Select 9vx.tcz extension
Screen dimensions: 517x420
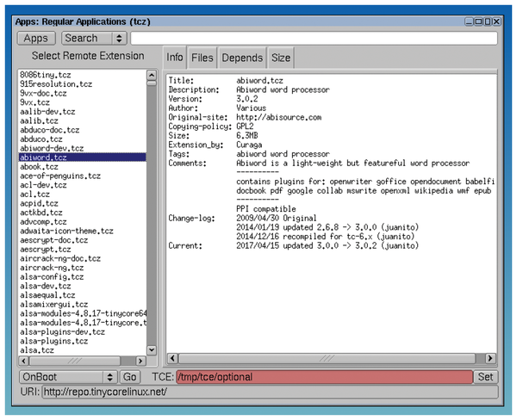82,102
